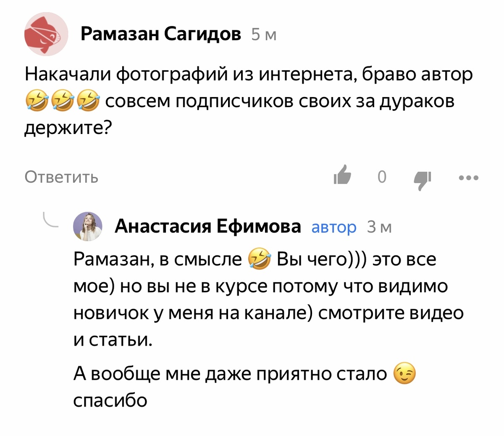This screenshot has height=436, width=504.
Task: Select the blue автор badge next to Анастасия Ефимова
Action: pyautogui.click(x=333, y=227)
